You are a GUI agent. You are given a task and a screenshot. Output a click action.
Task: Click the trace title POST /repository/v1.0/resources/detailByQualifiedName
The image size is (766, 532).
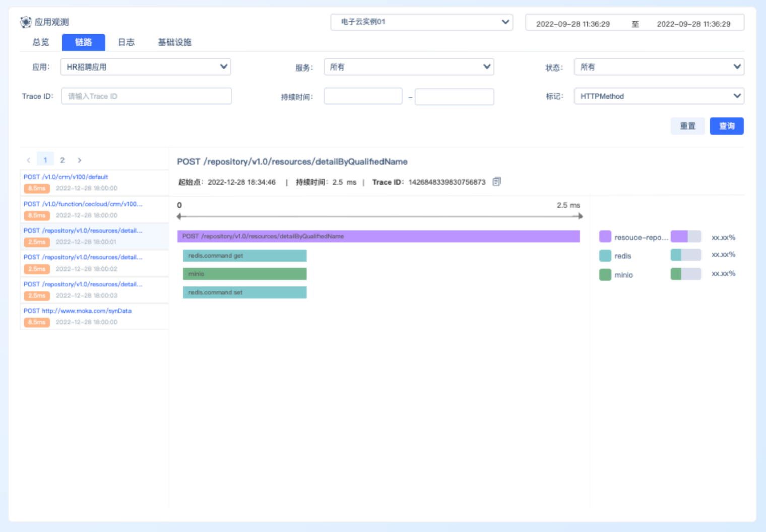pos(292,162)
